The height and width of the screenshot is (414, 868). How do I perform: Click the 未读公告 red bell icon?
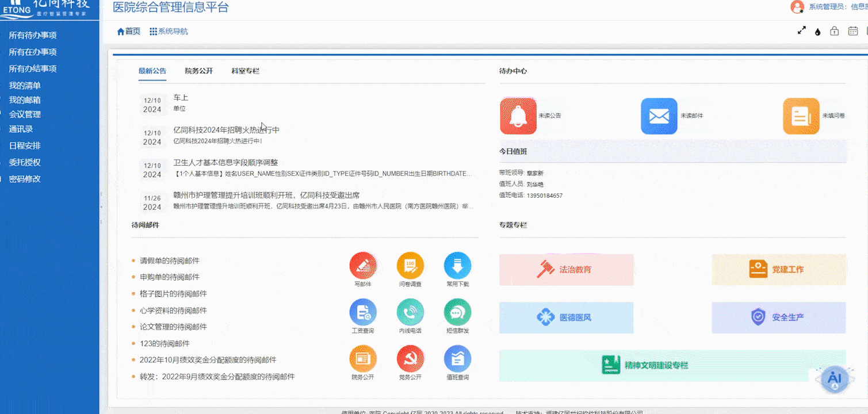click(x=518, y=116)
